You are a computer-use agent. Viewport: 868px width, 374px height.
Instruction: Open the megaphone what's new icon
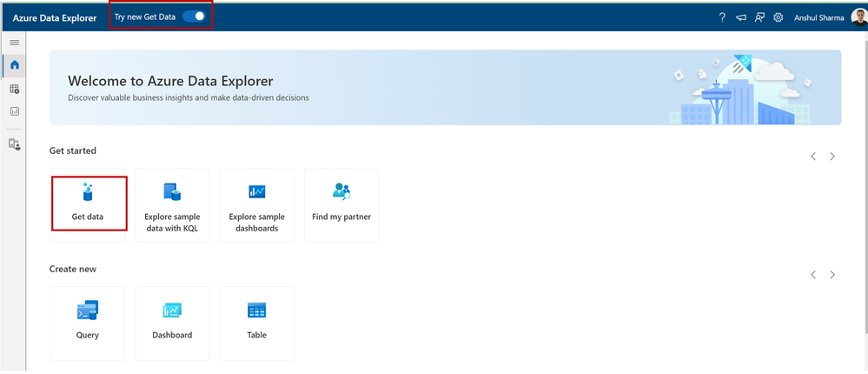[740, 17]
